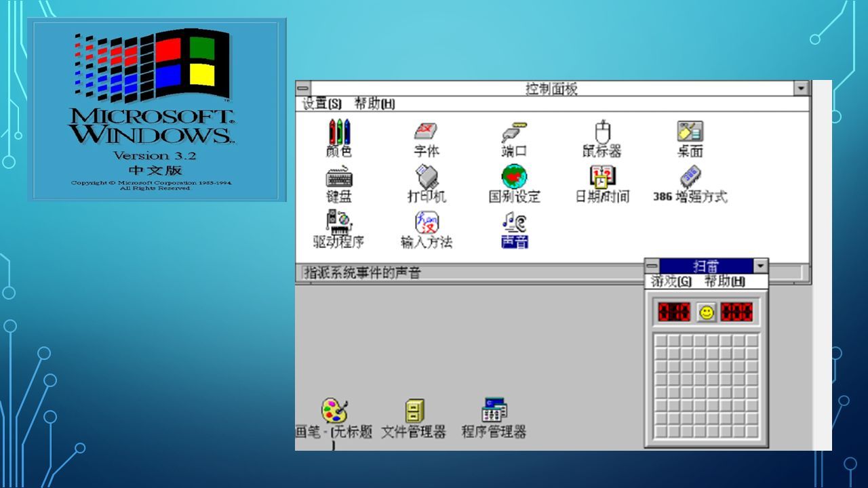Image resolution: width=868 pixels, height=488 pixels.
Task: Click the 扫雷 title bar minimize arrow
Action: click(761, 266)
